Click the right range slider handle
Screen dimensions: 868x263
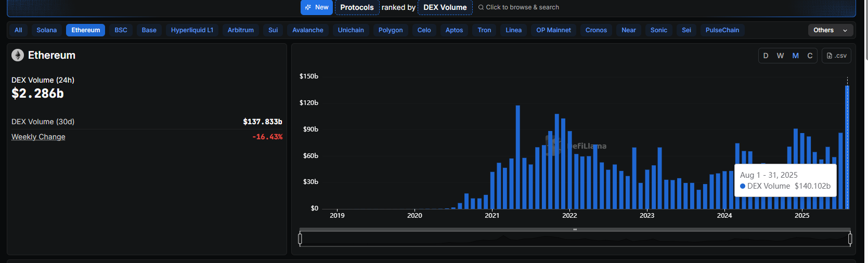point(850,239)
